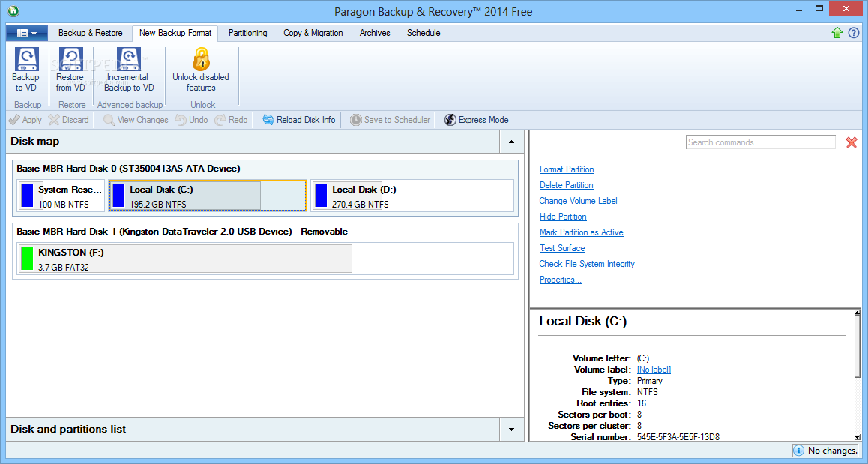Screen dimensions: 868x464
Task: Click the Apply checkmark icon
Action: click(14, 120)
